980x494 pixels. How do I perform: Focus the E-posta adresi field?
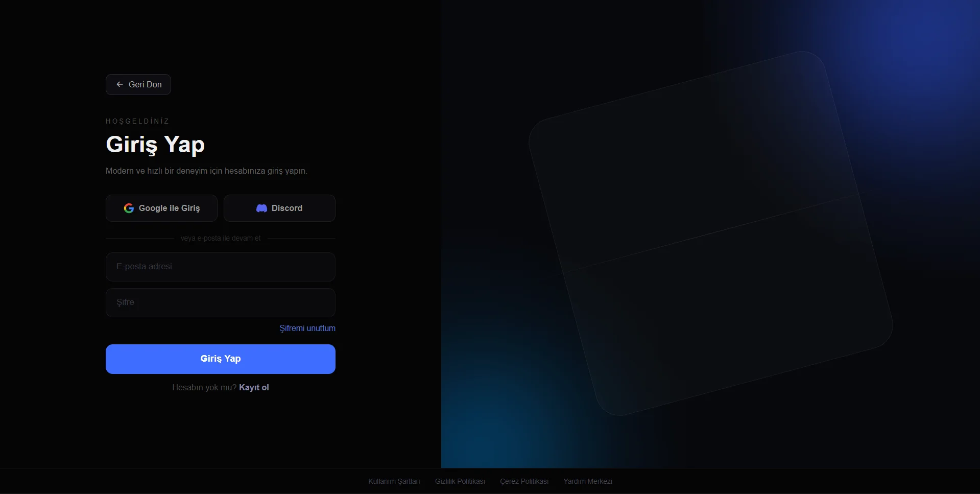click(x=221, y=267)
